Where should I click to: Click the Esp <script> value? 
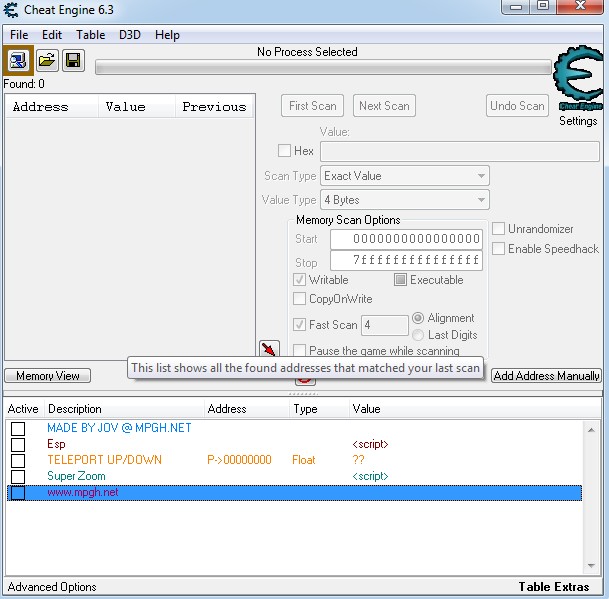(370, 444)
